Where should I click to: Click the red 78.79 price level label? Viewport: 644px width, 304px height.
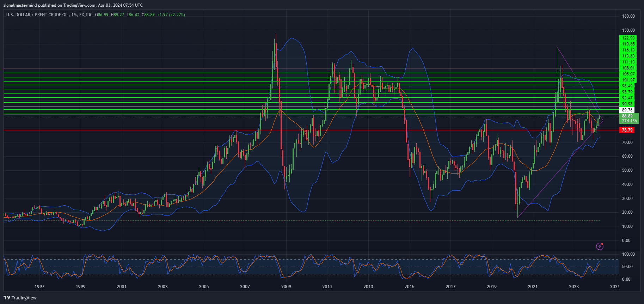(627, 130)
